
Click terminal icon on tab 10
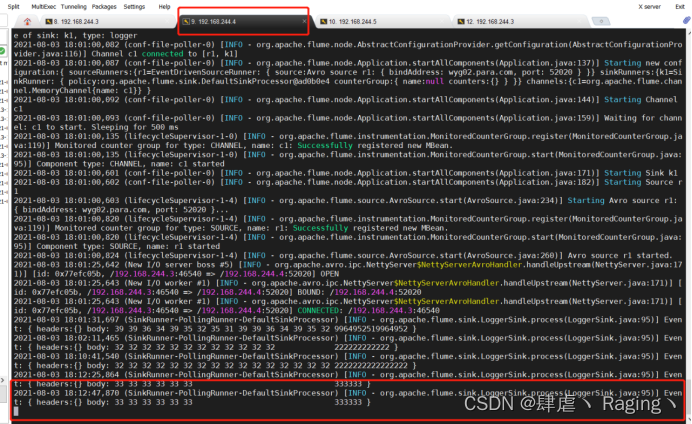pos(323,22)
